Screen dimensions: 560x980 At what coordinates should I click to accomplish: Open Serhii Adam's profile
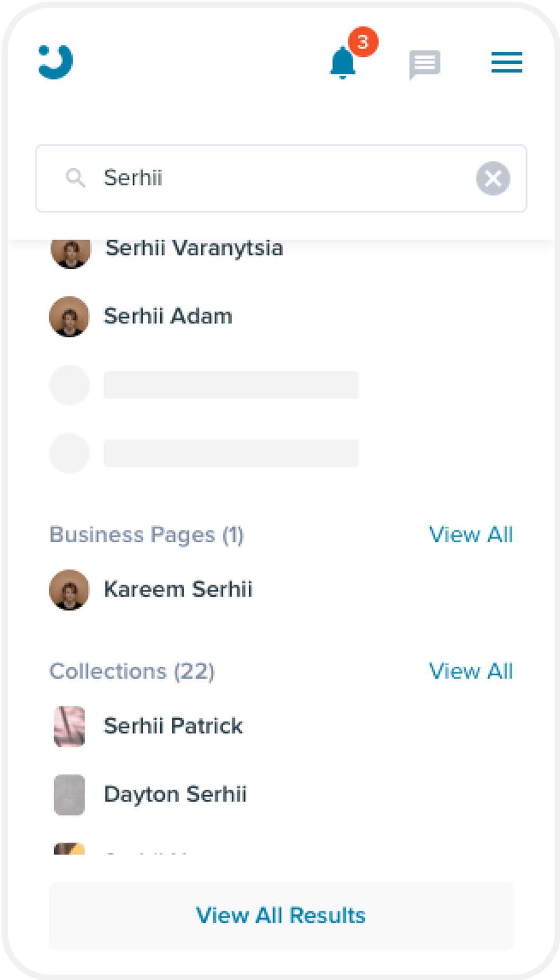168,316
